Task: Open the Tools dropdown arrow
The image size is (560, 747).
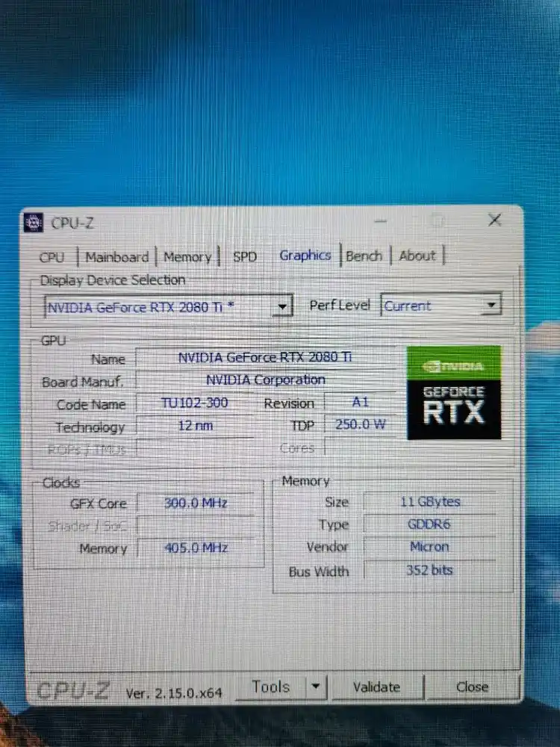Action: pos(316,686)
